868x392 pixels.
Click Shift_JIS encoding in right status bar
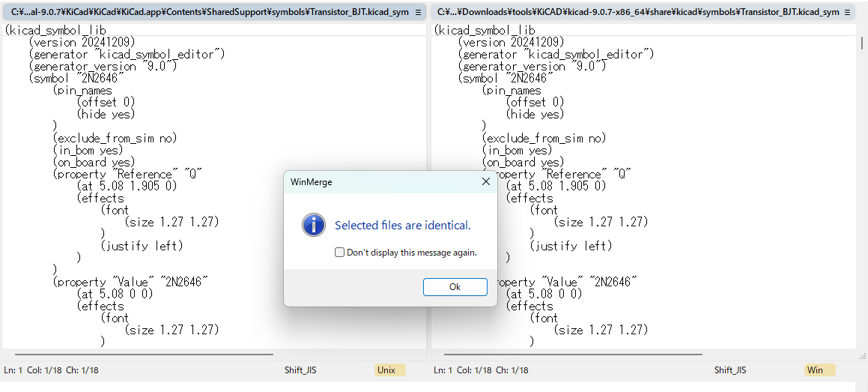point(730,370)
